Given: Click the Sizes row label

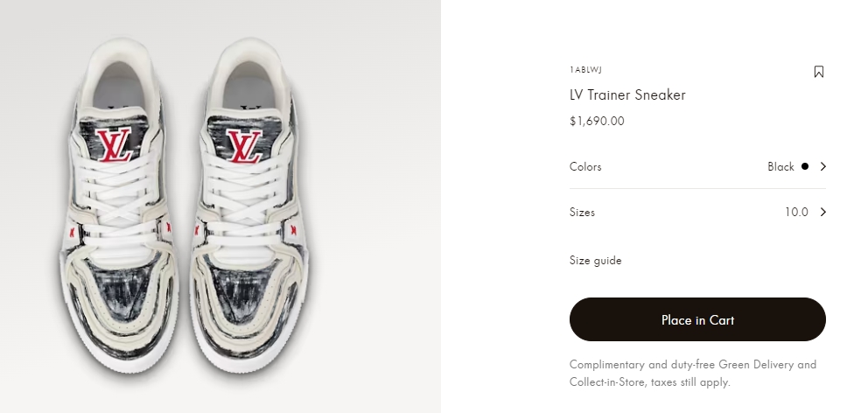Looking at the screenshot, I should click(582, 212).
